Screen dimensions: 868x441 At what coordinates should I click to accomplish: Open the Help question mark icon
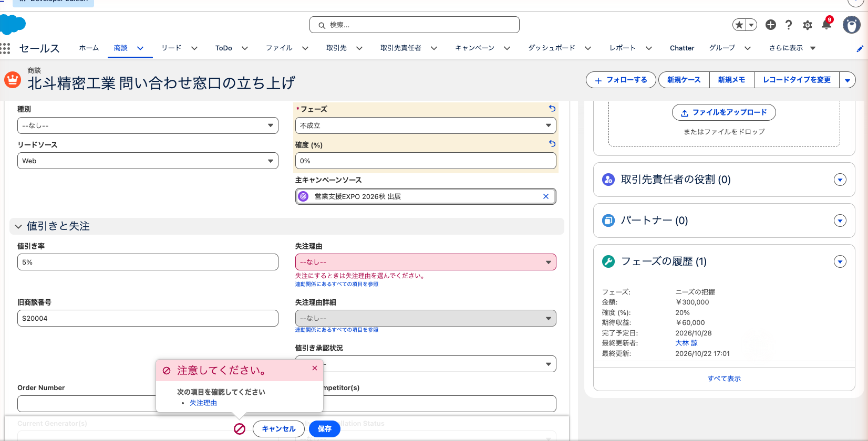click(x=789, y=25)
